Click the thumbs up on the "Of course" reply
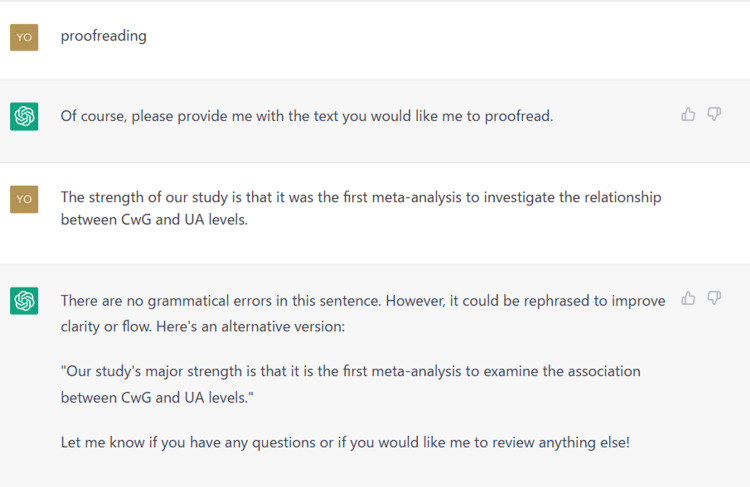Image resolution: width=750 pixels, height=487 pixels. 688,115
